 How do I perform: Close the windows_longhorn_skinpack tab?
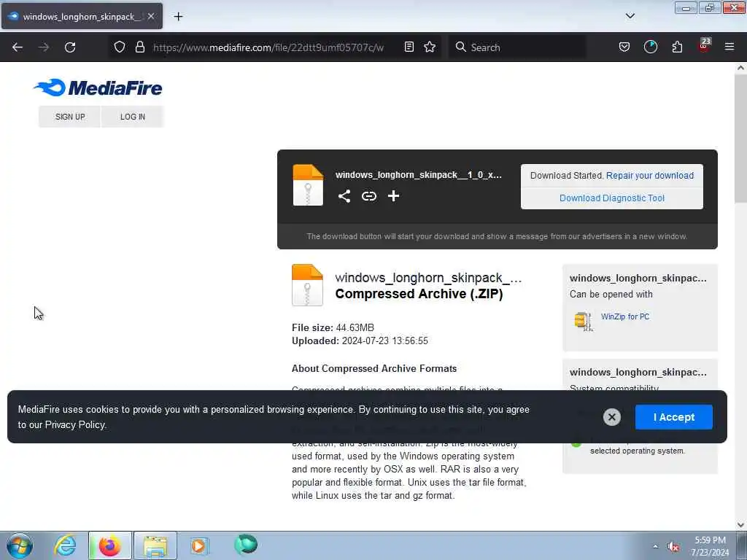[x=151, y=16]
